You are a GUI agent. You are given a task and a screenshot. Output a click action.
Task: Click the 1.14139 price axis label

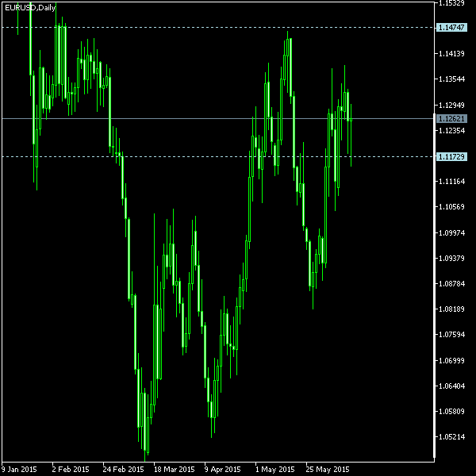tap(451, 54)
